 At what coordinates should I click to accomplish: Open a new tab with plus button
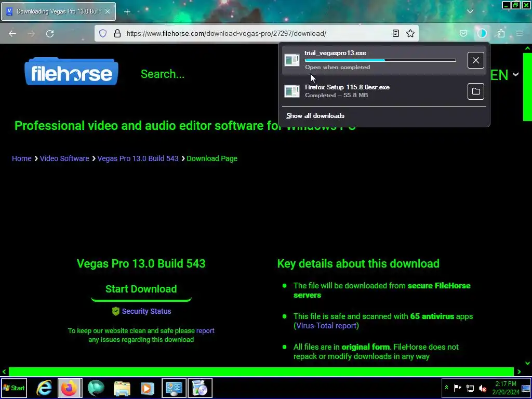[127, 12]
